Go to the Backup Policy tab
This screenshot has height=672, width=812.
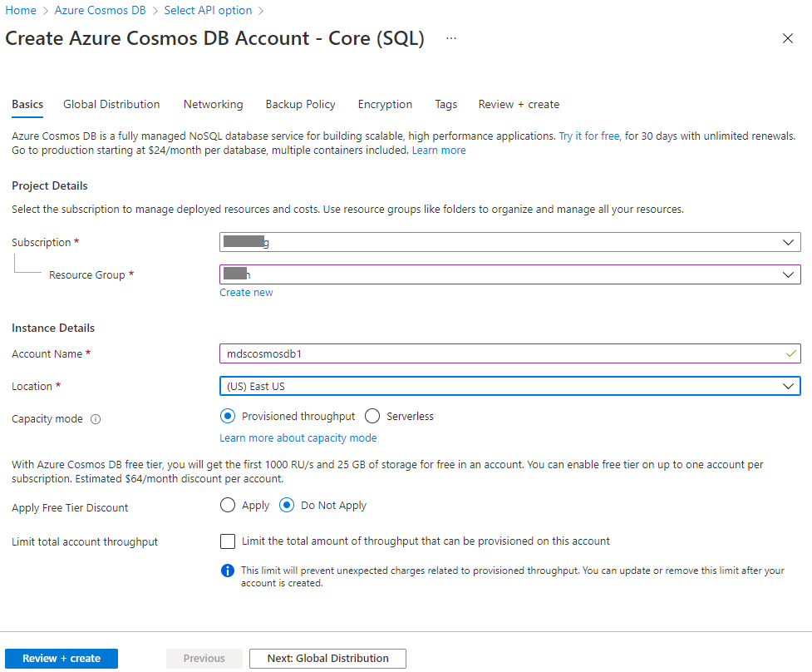pos(300,104)
